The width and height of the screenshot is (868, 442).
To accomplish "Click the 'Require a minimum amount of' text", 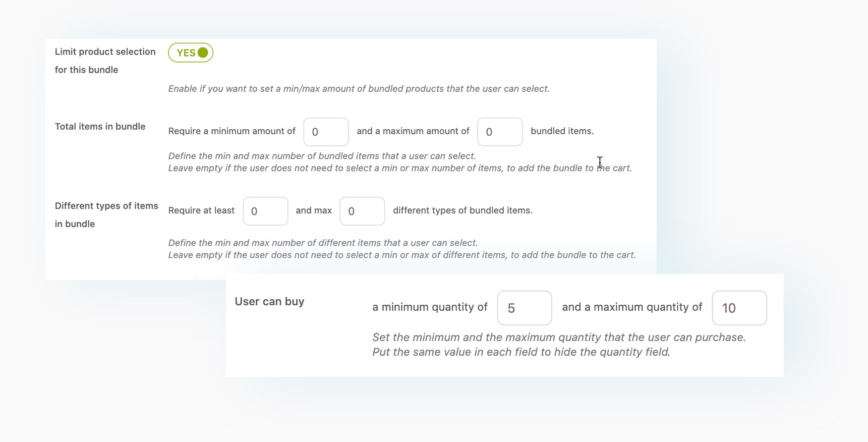I will (x=232, y=131).
